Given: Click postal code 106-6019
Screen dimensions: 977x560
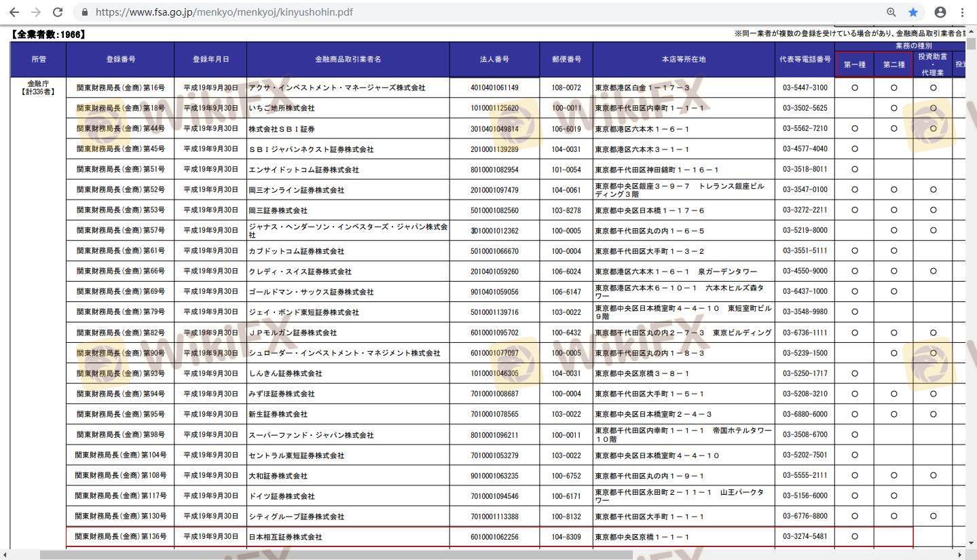Looking at the screenshot, I should [566, 129].
